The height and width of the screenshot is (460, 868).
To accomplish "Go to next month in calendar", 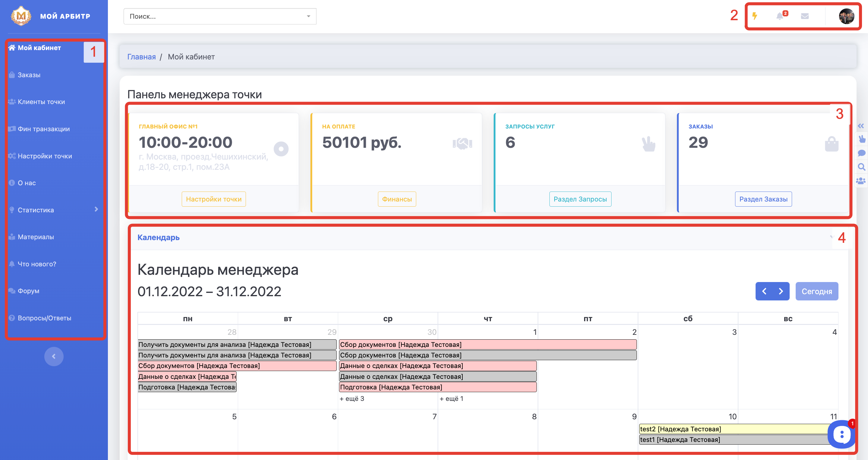I will [781, 291].
